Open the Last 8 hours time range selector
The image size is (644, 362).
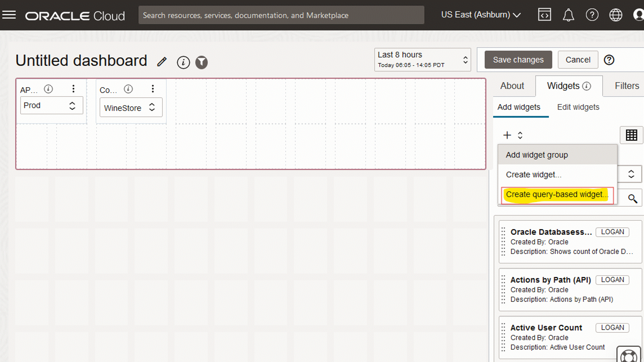(422, 60)
